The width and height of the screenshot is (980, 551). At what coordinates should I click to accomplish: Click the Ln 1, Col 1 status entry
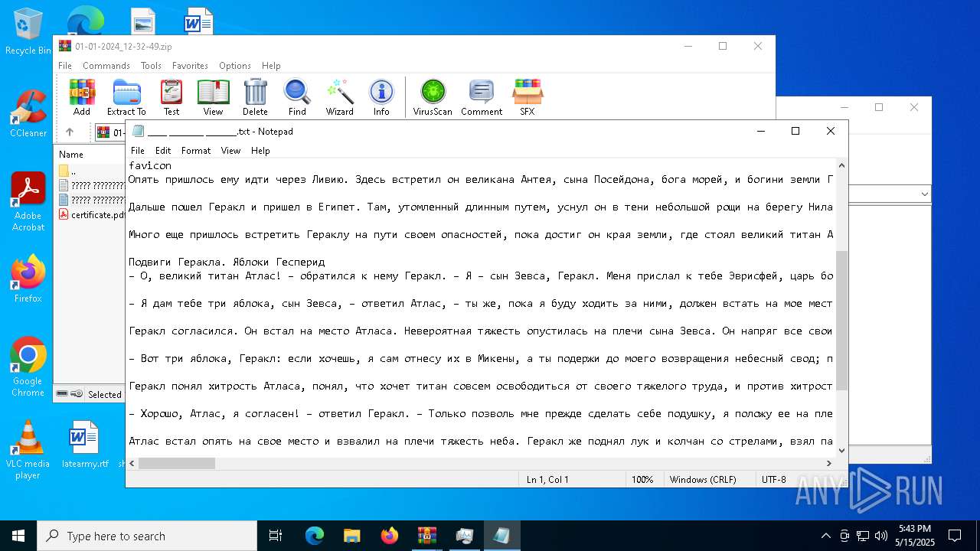click(547, 479)
